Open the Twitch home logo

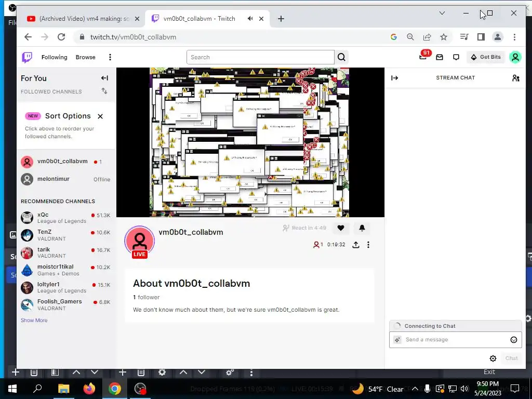(x=27, y=57)
